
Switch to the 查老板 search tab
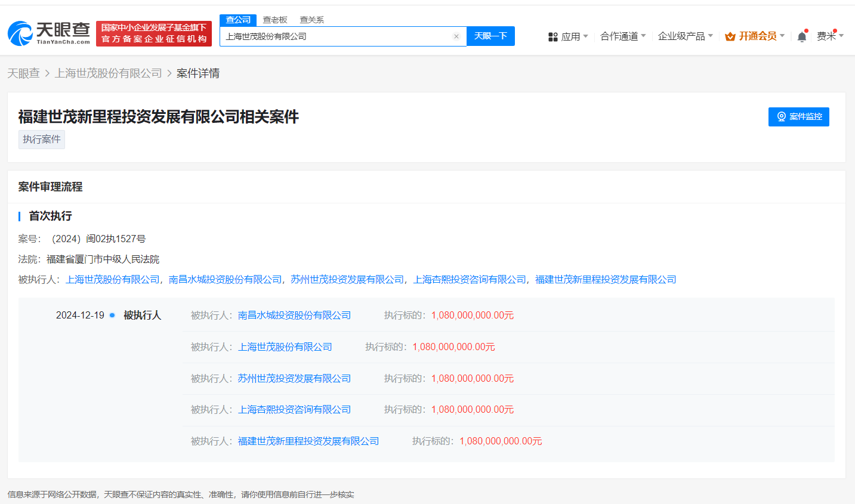click(x=275, y=20)
